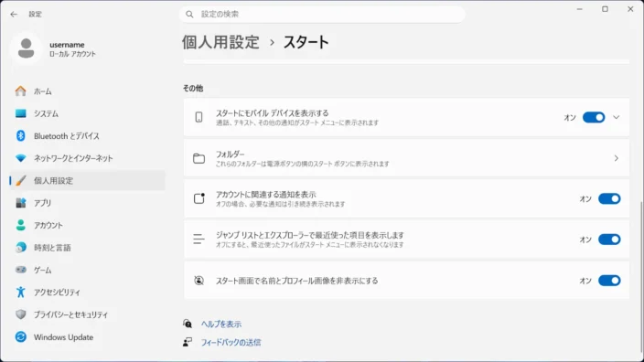
Task: Open the user avatar picture
Action: [x=26, y=48]
